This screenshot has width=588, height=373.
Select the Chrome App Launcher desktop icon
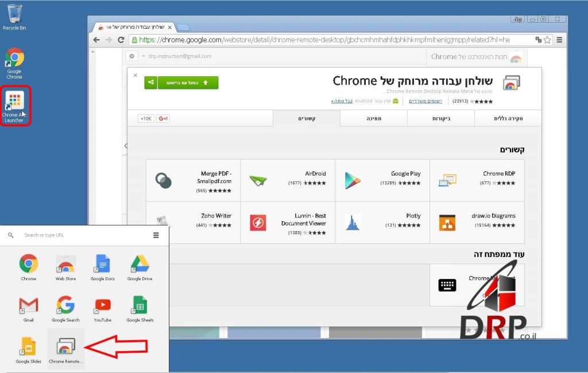point(14,103)
